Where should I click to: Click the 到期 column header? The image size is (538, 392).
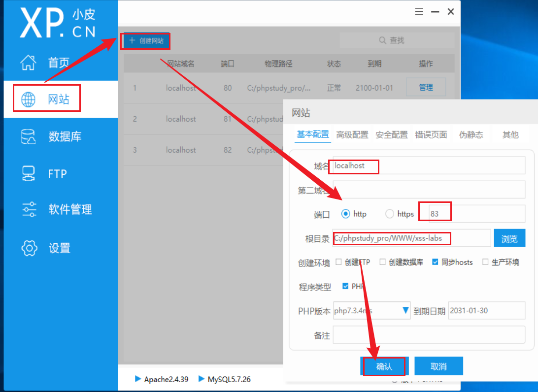374,64
